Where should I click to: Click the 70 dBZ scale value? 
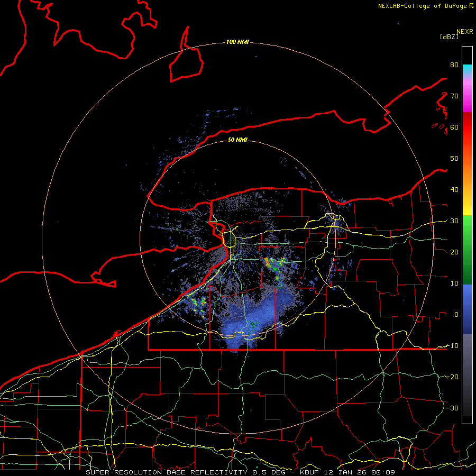[x=454, y=96]
